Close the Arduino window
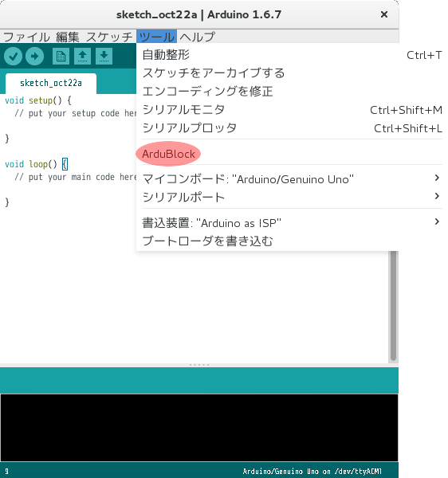Viewport: 448px width, 478px height. coord(384,14)
